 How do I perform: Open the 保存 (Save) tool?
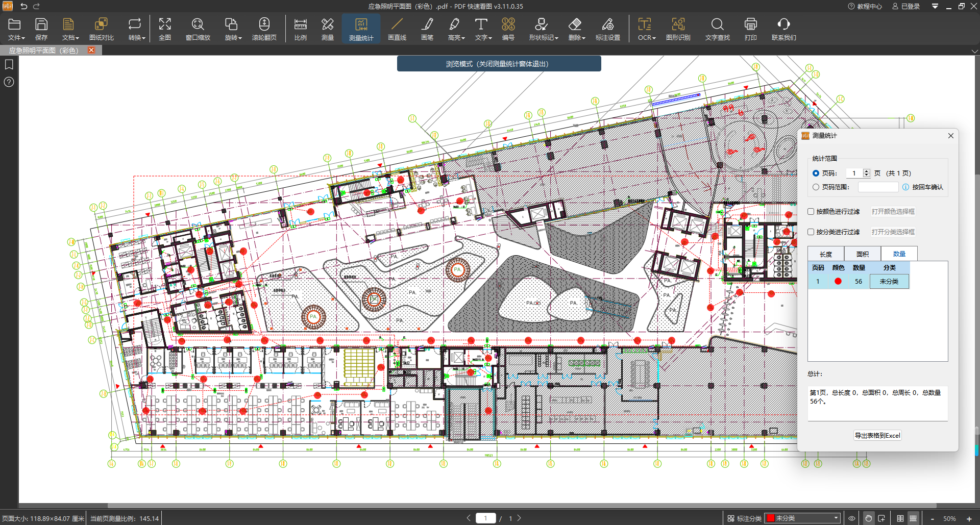pyautogui.click(x=41, y=29)
